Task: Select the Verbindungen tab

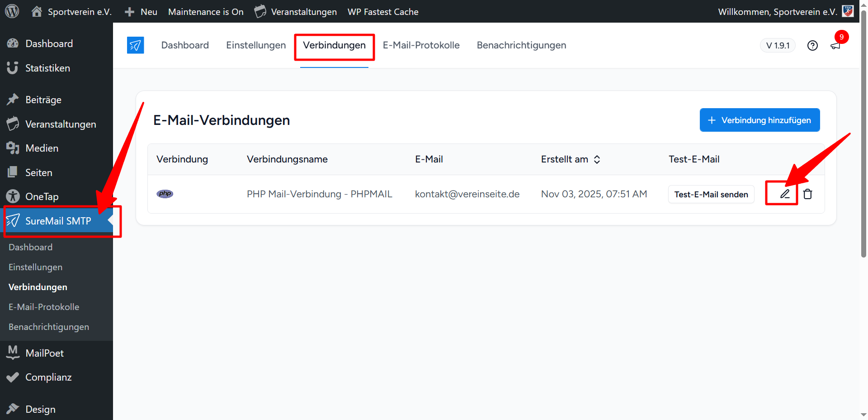Action: (x=334, y=45)
